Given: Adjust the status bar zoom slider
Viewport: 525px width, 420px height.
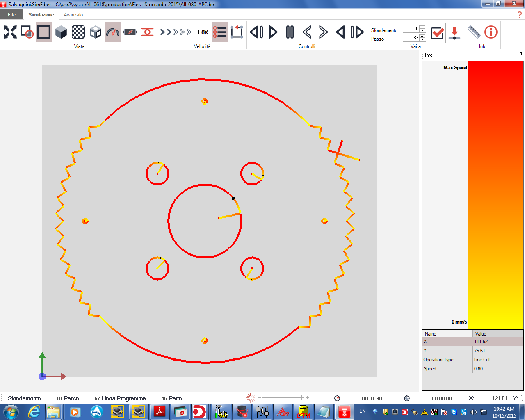Looking at the screenshot, I should click(x=302, y=398).
